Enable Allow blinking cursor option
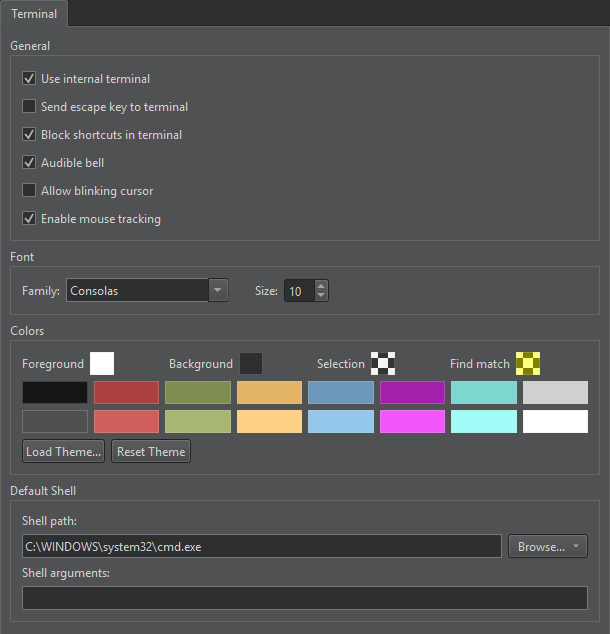Image resolution: width=610 pixels, height=634 pixels. 29,190
